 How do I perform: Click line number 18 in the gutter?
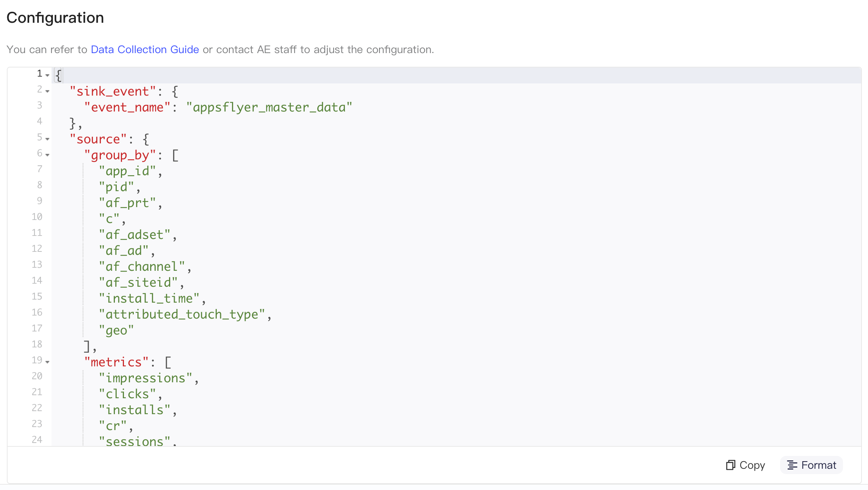point(37,344)
